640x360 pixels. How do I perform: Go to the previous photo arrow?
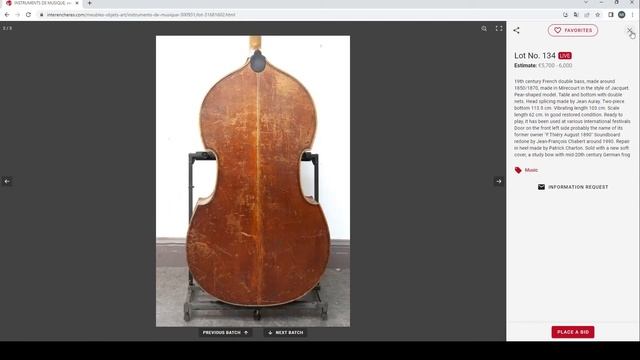[7, 181]
